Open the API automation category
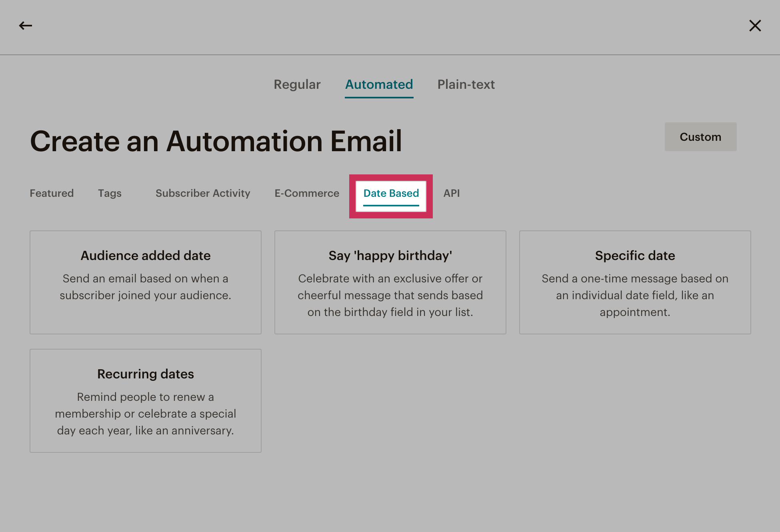 point(451,193)
